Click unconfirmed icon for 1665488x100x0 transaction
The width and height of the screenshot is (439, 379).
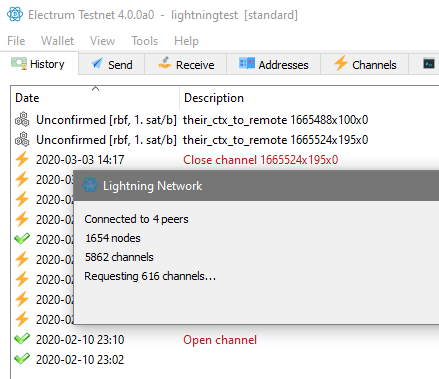coord(22,119)
